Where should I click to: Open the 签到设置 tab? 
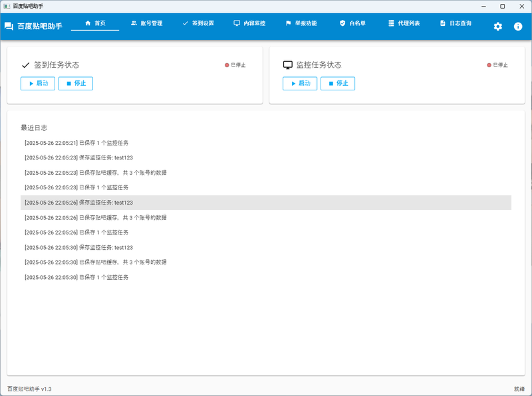click(198, 23)
